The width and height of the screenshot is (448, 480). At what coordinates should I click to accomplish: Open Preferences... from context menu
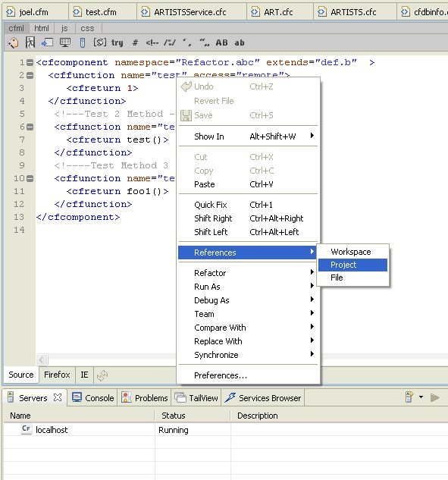click(248, 375)
